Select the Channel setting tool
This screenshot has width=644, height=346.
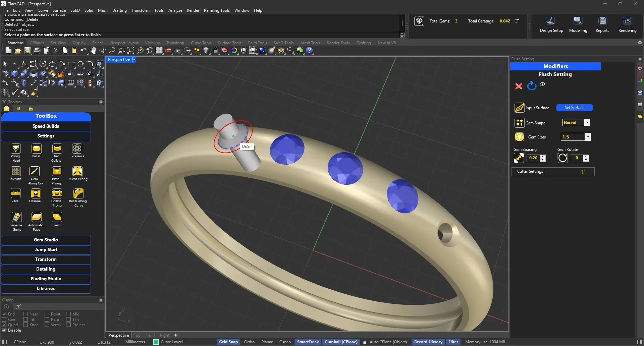(x=35, y=194)
